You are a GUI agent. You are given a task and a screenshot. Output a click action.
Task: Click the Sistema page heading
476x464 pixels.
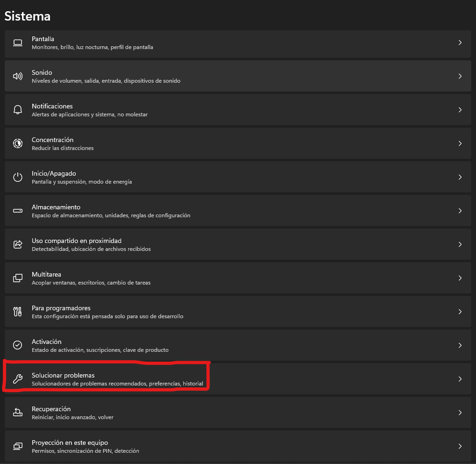pyautogui.click(x=27, y=16)
